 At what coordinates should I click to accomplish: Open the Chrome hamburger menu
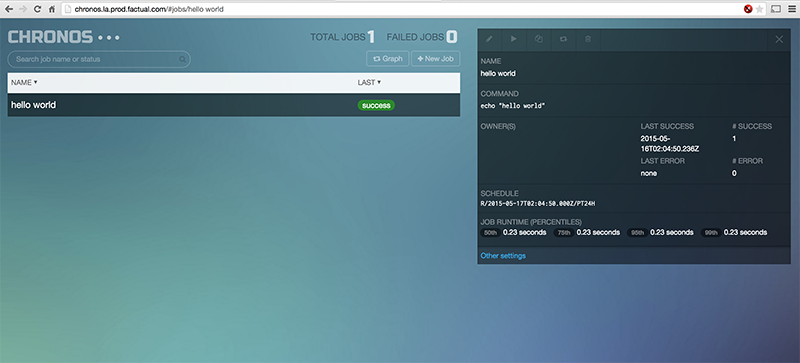pyautogui.click(x=791, y=9)
